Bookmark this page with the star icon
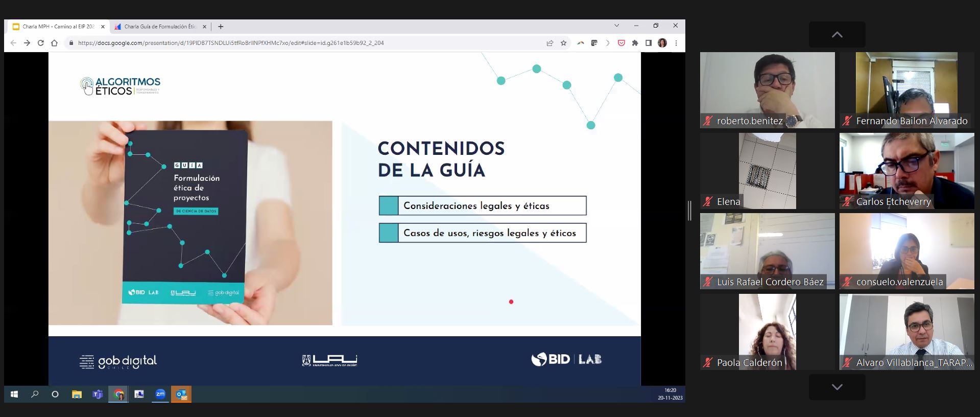This screenshot has height=417, width=980. point(563,43)
